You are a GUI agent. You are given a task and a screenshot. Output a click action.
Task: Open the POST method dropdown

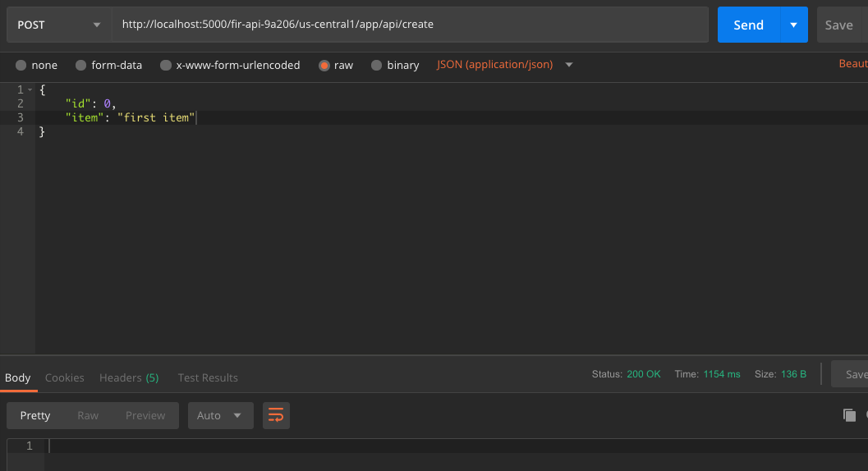[x=59, y=25]
